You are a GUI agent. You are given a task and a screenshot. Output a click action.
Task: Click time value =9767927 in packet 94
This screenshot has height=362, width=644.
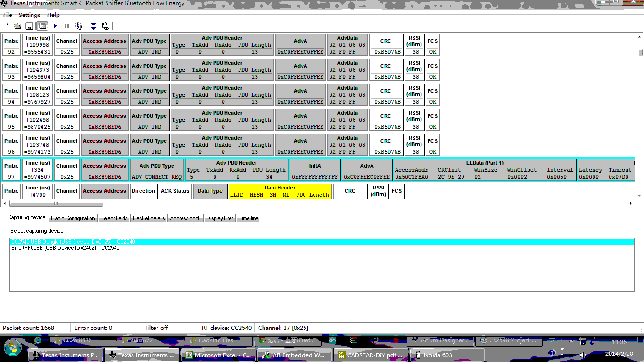click(38, 102)
